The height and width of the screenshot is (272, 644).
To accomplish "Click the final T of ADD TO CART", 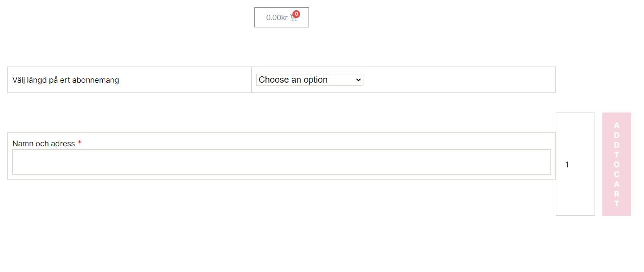I will (x=617, y=204).
